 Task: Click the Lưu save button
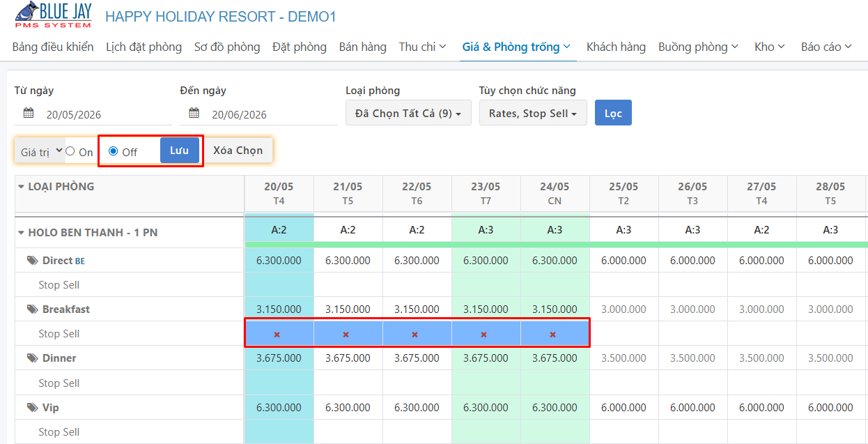(x=180, y=150)
